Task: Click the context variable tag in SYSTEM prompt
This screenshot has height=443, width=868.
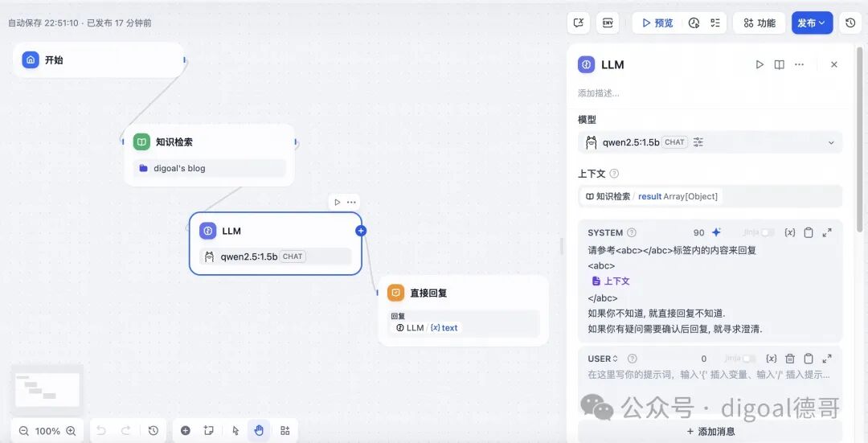Action: (x=611, y=281)
